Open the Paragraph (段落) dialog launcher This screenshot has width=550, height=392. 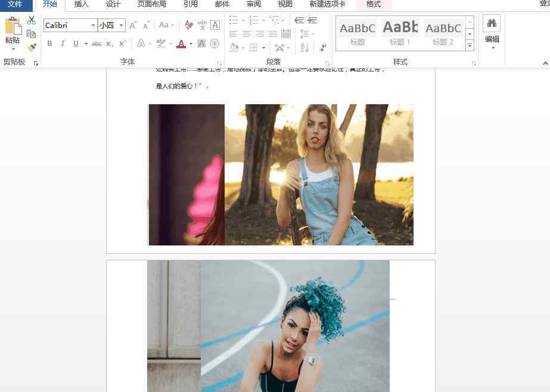[x=327, y=64]
